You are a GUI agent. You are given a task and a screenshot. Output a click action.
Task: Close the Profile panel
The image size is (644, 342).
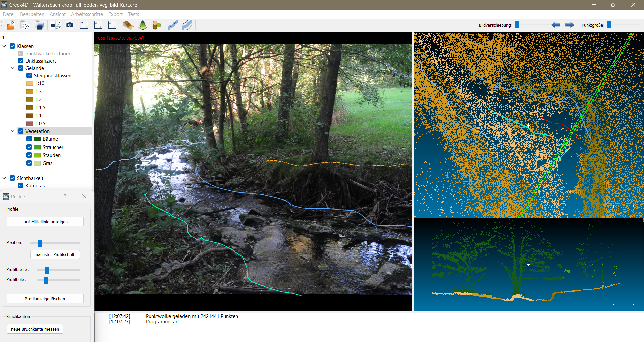(x=84, y=196)
